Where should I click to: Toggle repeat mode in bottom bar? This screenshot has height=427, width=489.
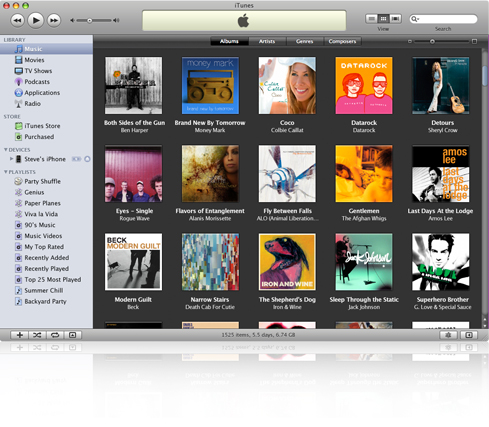[55, 335]
